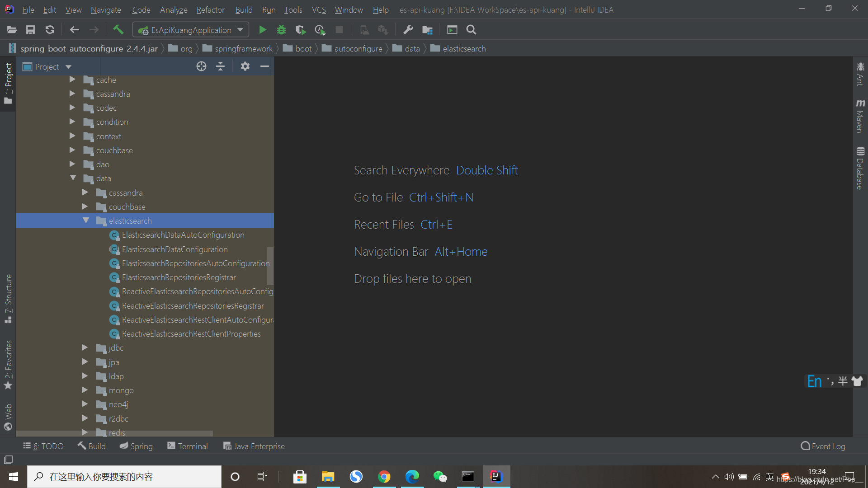Open the Open File icon in toolbar

click(12, 30)
